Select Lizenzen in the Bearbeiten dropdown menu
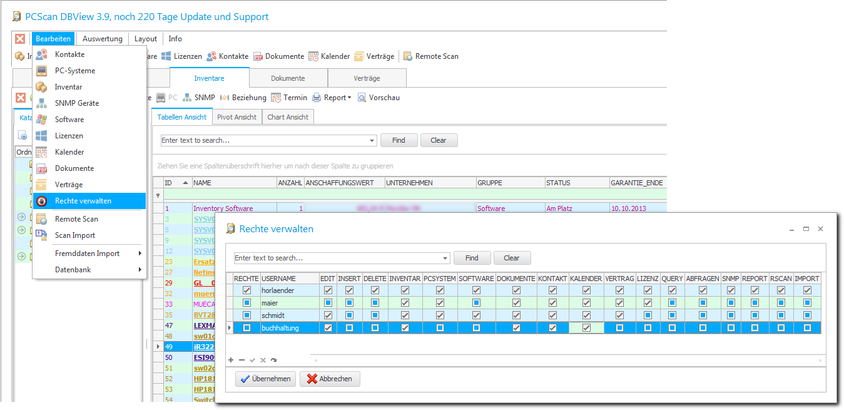 89,136
